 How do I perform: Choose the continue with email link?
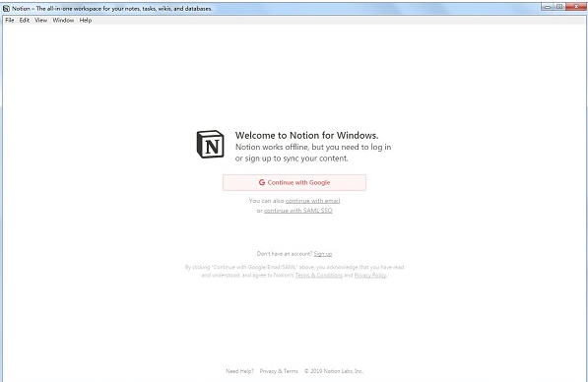pyautogui.click(x=313, y=201)
